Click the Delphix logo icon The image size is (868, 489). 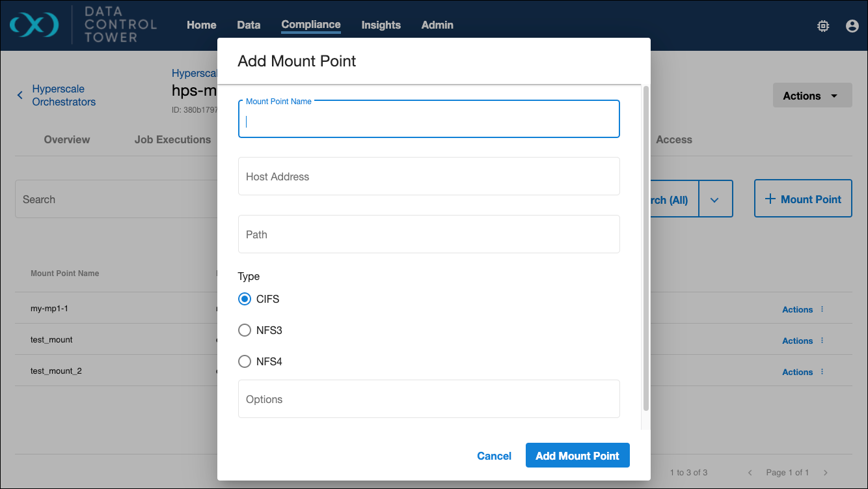[34, 25]
